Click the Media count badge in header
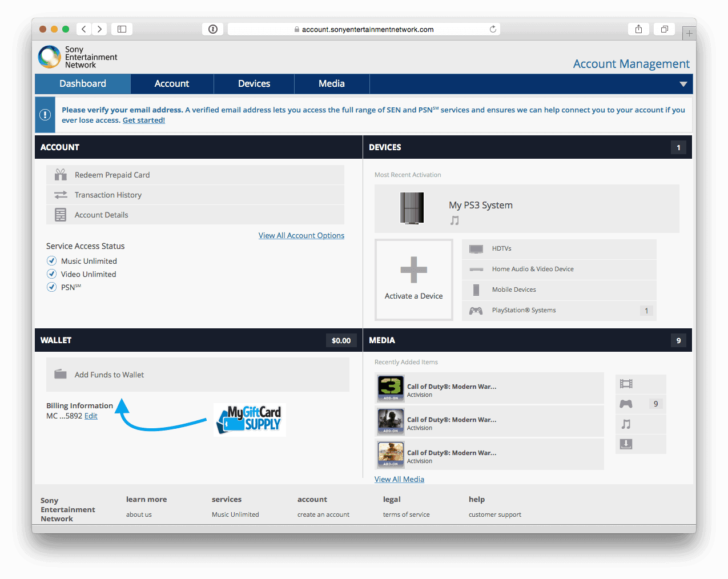Viewport: 728px width, 579px height. pos(678,340)
